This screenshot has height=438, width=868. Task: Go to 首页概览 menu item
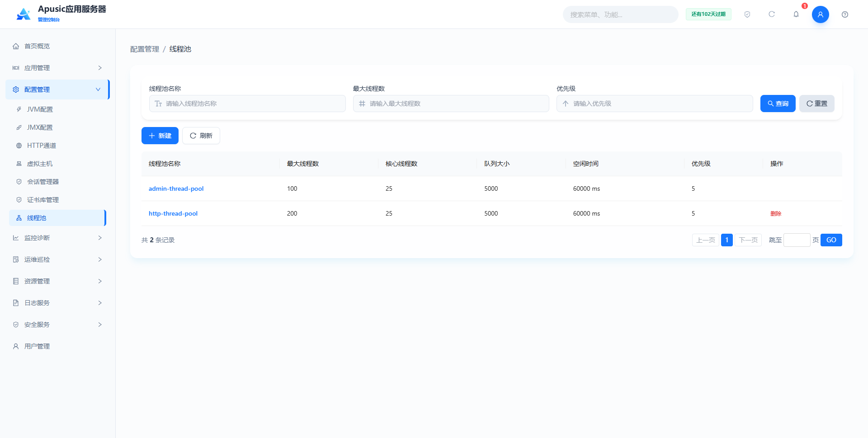57,46
